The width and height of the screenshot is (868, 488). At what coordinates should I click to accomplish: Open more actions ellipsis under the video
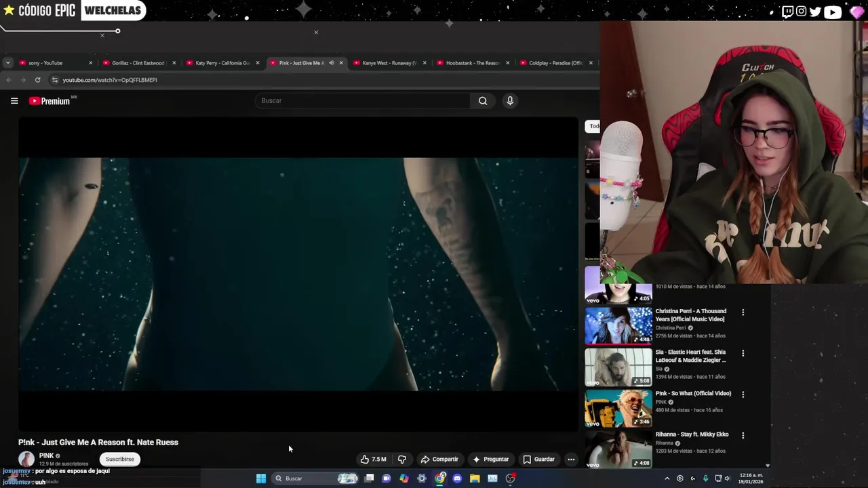coord(571,460)
